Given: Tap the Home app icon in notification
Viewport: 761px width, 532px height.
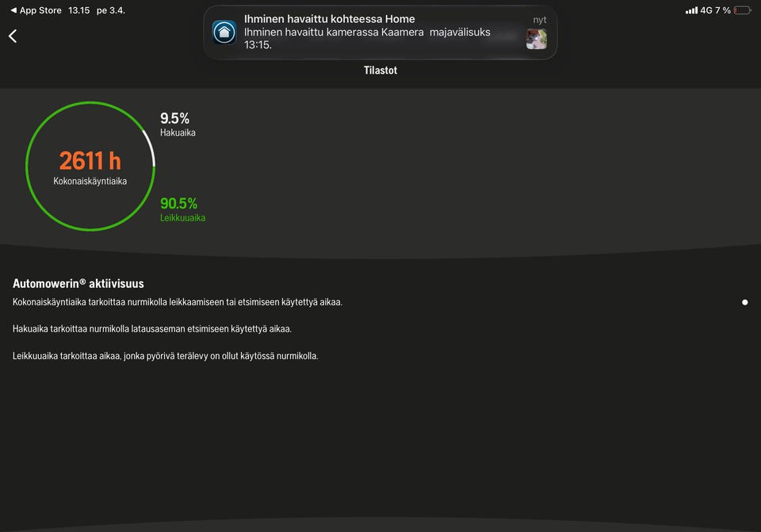Looking at the screenshot, I should (x=224, y=32).
